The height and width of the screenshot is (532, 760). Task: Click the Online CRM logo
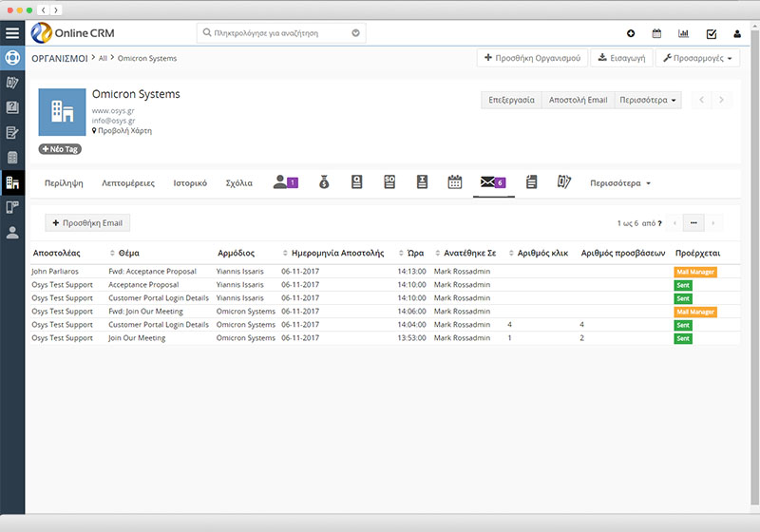[x=73, y=33]
